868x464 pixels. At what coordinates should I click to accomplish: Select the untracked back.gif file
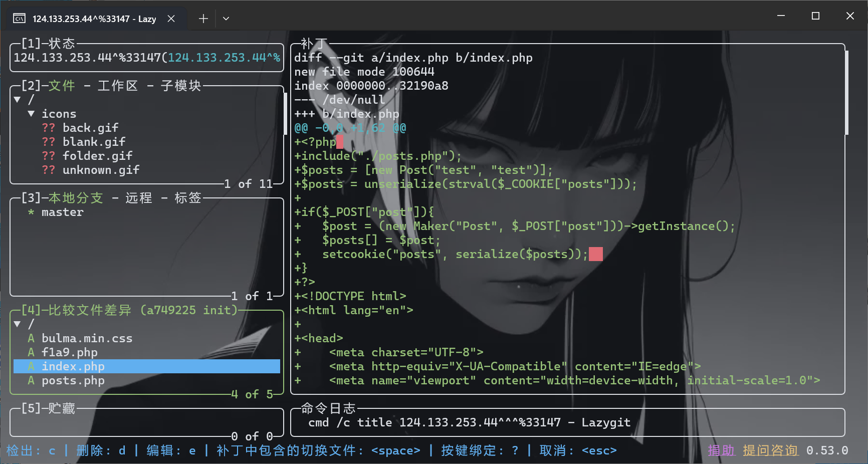[90, 128]
